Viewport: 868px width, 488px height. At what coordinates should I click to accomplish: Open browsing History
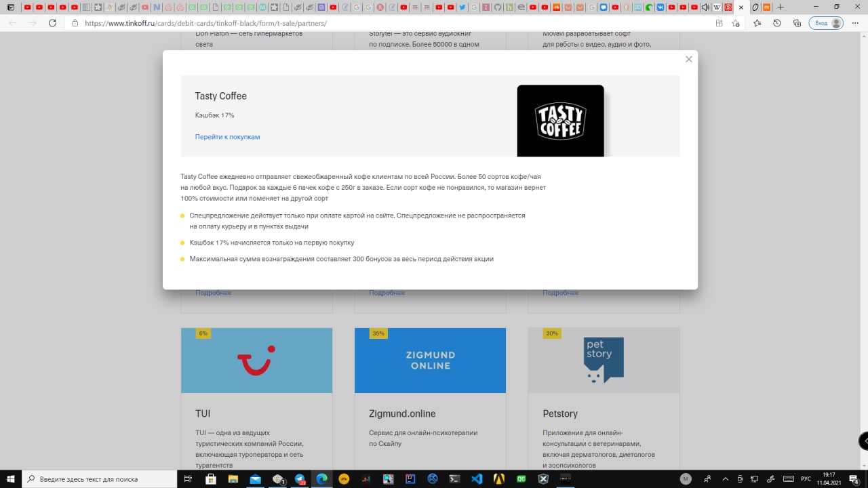777,23
